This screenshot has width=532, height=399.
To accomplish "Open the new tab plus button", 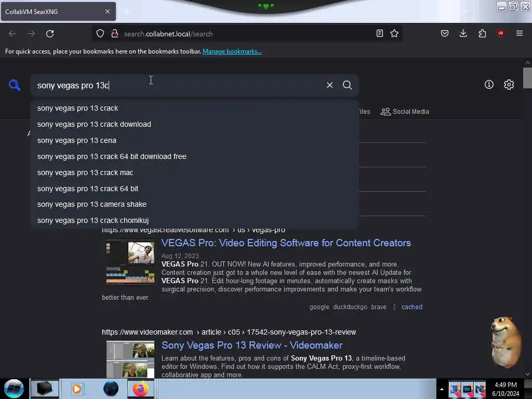I will [x=127, y=11].
